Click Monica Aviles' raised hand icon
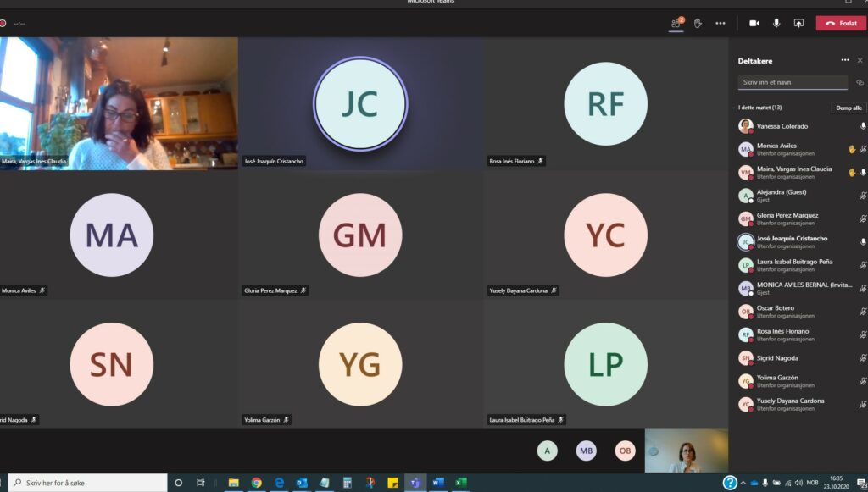868x492 pixels. (x=852, y=149)
